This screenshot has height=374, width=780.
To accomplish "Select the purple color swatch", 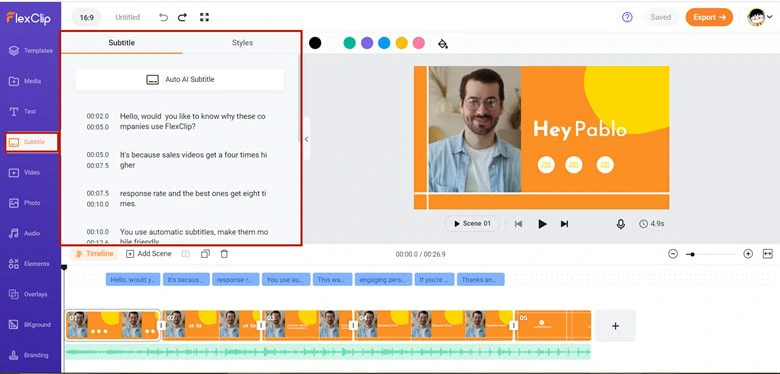I will tap(367, 43).
